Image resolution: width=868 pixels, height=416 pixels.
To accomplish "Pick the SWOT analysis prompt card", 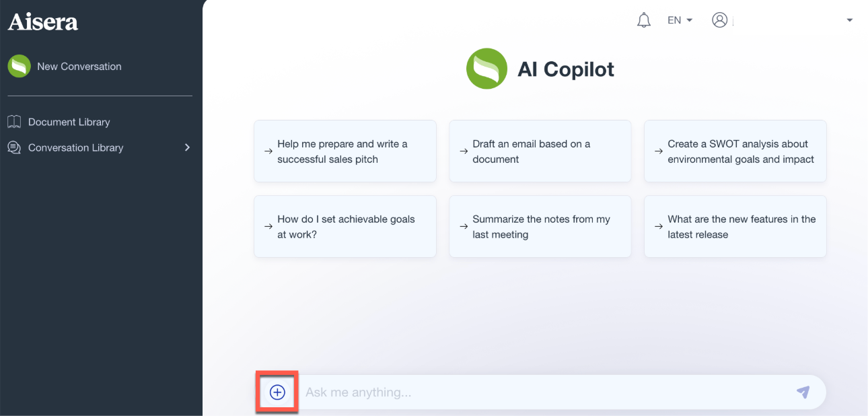I will point(735,151).
